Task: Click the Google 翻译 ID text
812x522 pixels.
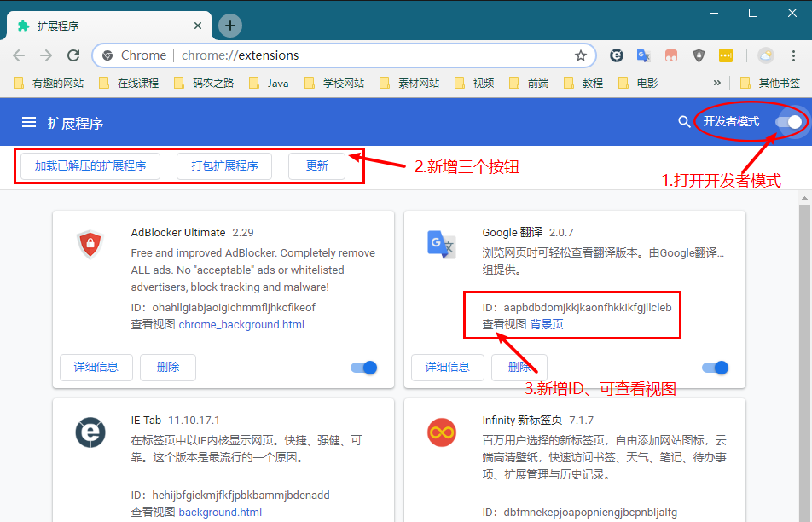Action: 577,308
